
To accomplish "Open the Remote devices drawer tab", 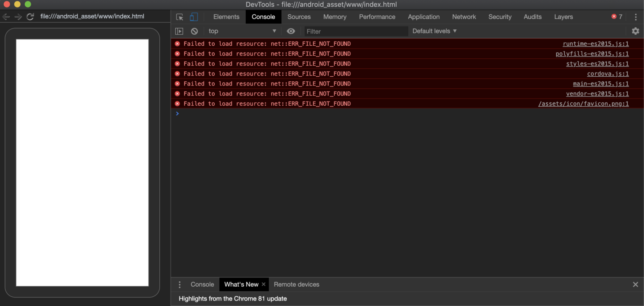I will pos(296,285).
